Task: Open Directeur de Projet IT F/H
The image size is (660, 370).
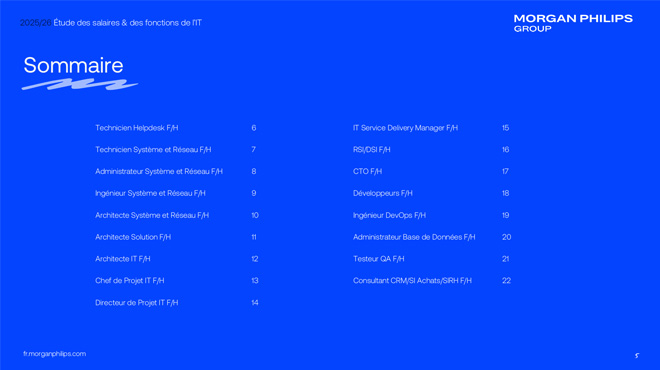Action: point(137,303)
